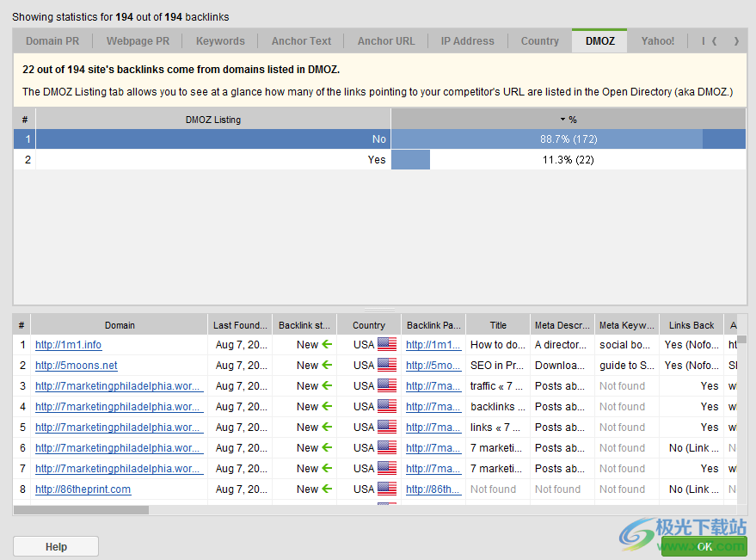This screenshot has height=560, width=756.
Task: Switch to Anchor URL tab
Action: click(x=386, y=41)
